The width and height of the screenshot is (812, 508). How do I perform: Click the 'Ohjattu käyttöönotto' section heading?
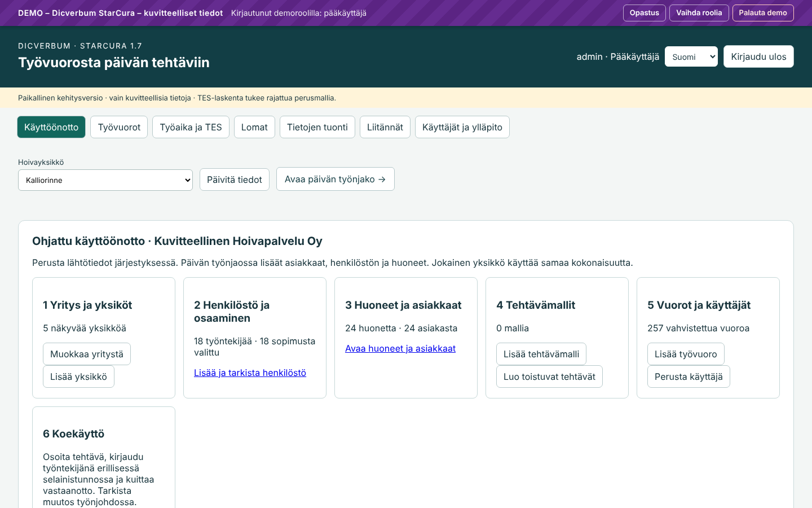[x=177, y=241]
